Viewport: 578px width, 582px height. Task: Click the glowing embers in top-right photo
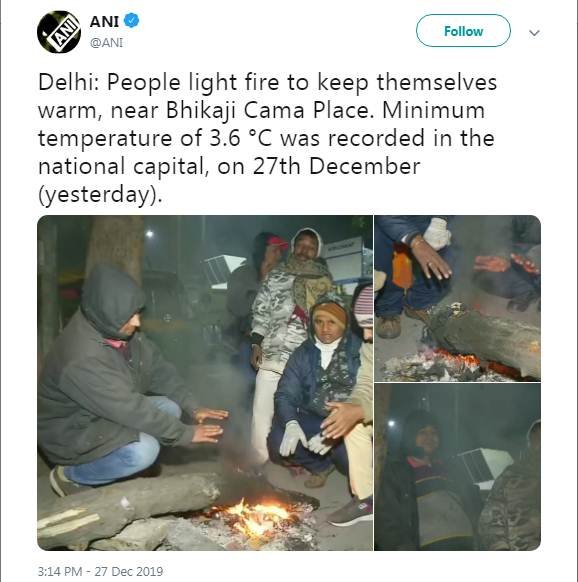coord(451,358)
